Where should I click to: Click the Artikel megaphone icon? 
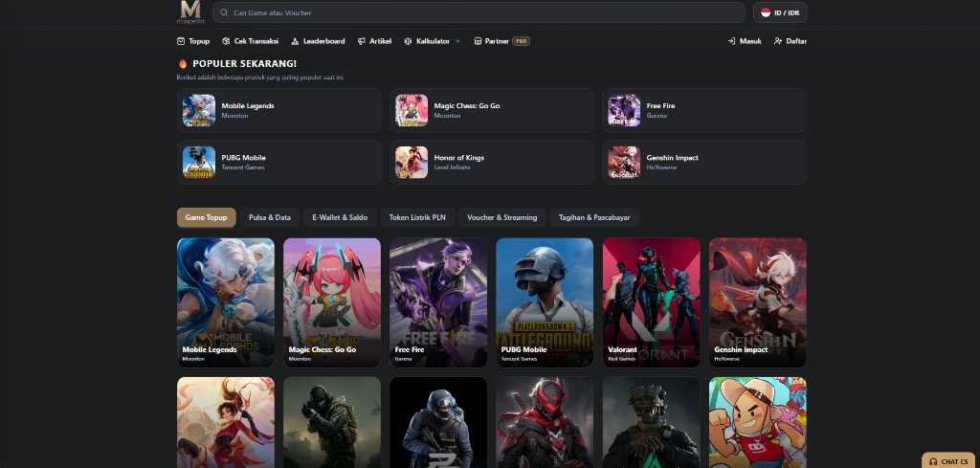(361, 41)
